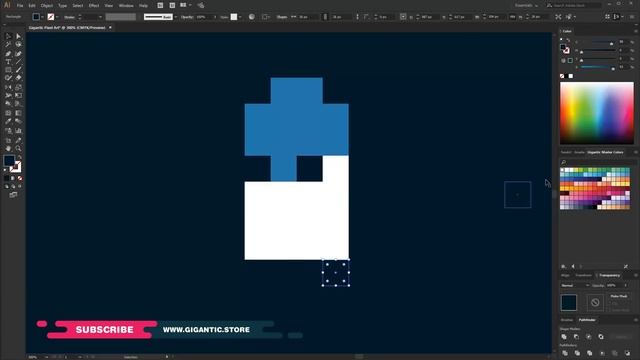
Task: Open the Object menu
Action: (x=47, y=6)
